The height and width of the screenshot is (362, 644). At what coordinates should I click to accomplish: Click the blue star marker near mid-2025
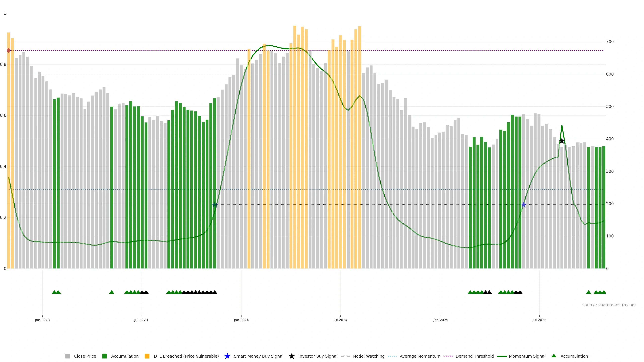pos(524,205)
